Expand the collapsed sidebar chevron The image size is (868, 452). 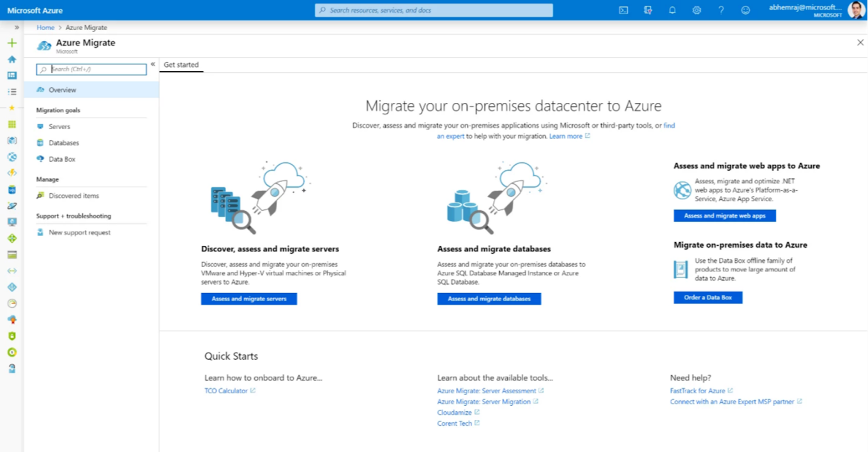(15, 27)
